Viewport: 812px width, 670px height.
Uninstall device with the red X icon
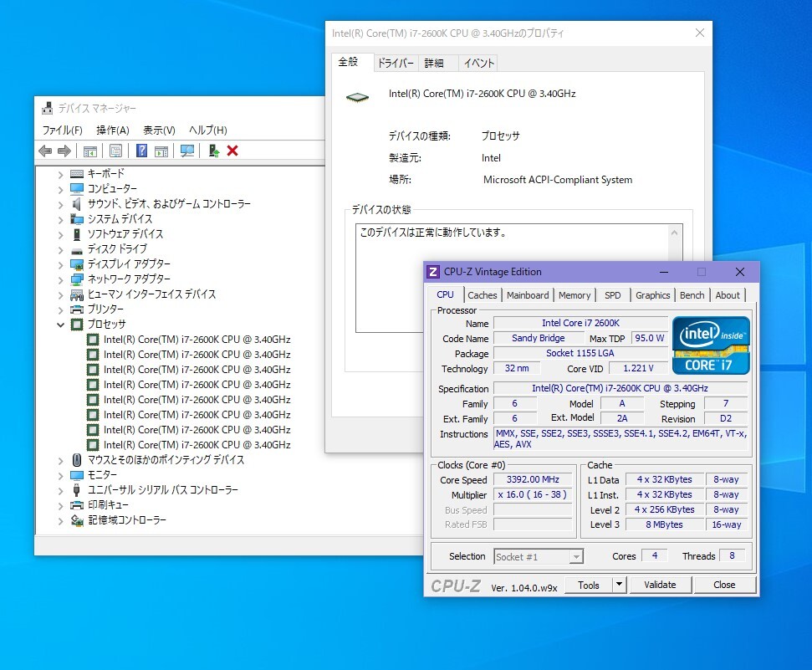pos(232,151)
